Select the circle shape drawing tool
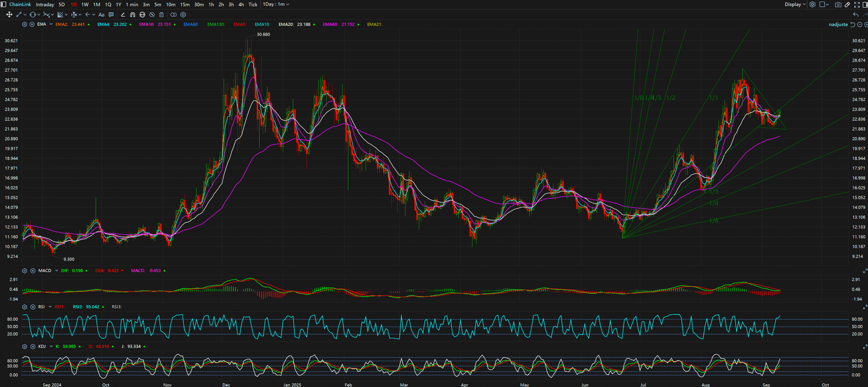This screenshot has width=868, height=387. [x=33, y=15]
